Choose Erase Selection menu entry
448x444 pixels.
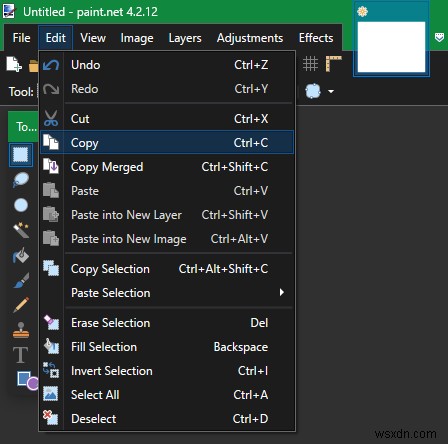[x=167, y=323]
